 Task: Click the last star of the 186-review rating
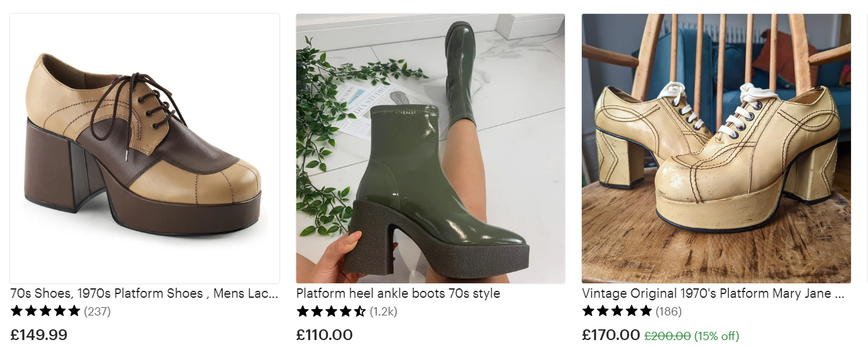pyautogui.click(x=645, y=310)
